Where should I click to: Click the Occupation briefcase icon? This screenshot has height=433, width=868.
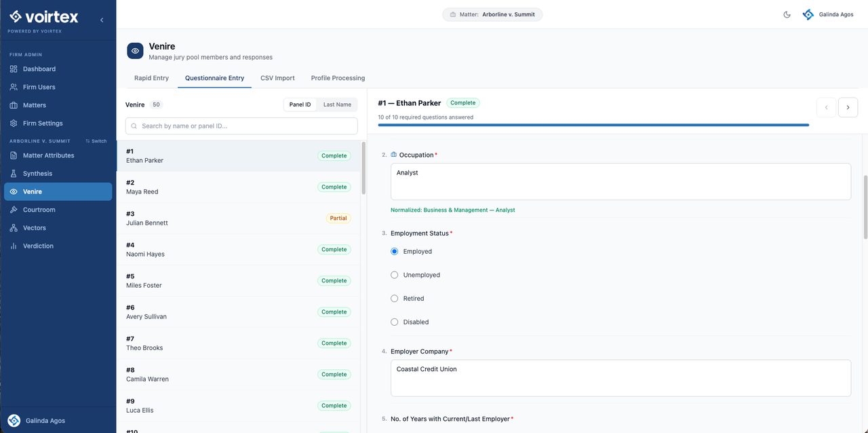394,155
